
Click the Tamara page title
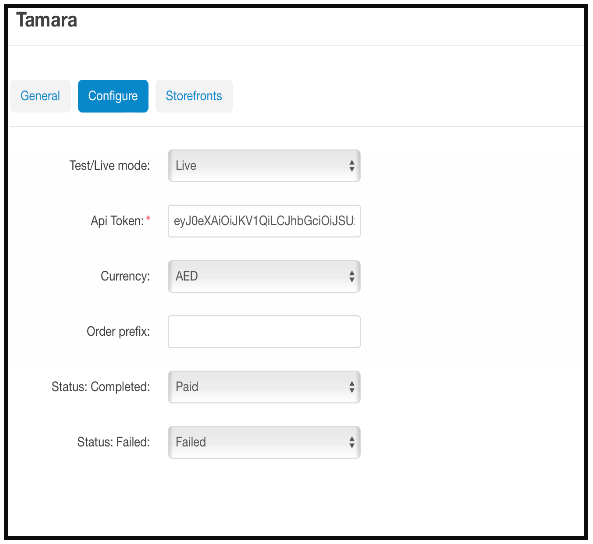(x=47, y=20)
